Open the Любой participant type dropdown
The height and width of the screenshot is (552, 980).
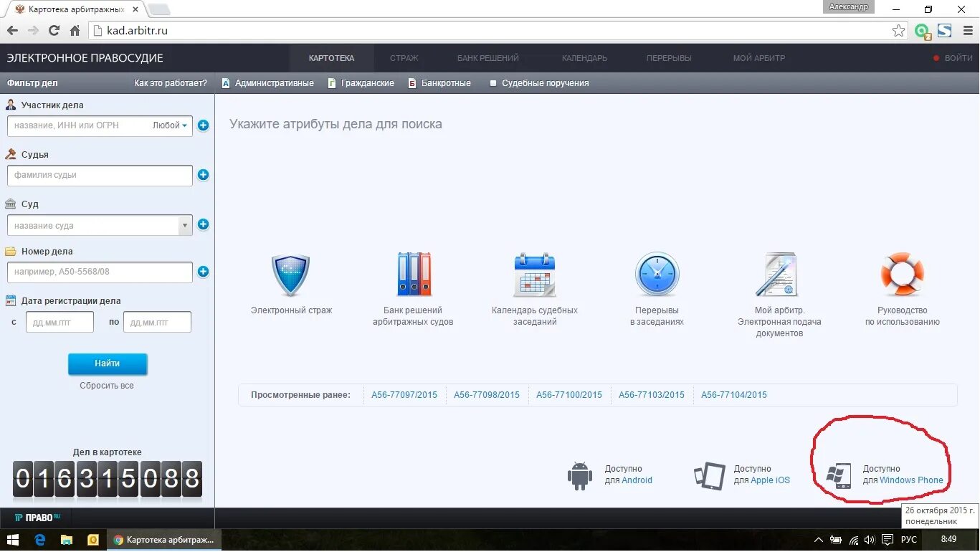pos(170,125)
